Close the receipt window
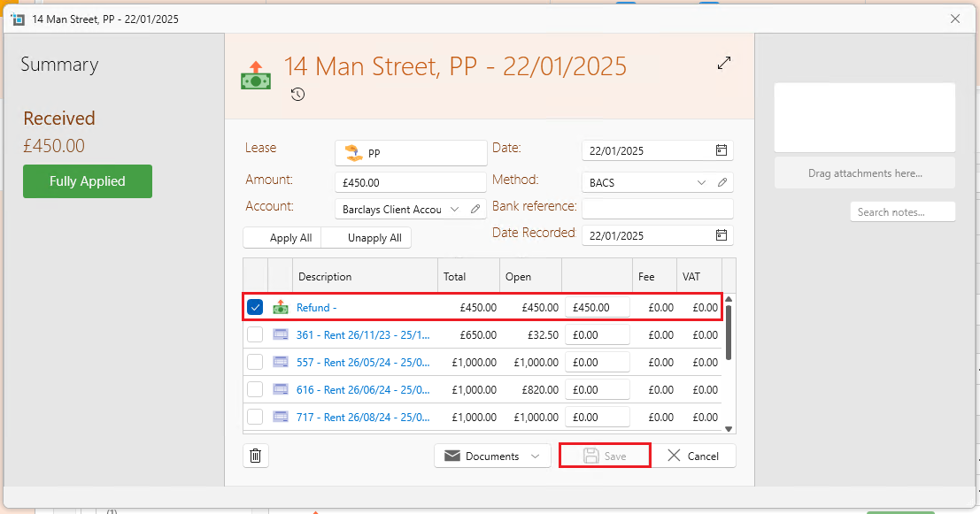 955,19
